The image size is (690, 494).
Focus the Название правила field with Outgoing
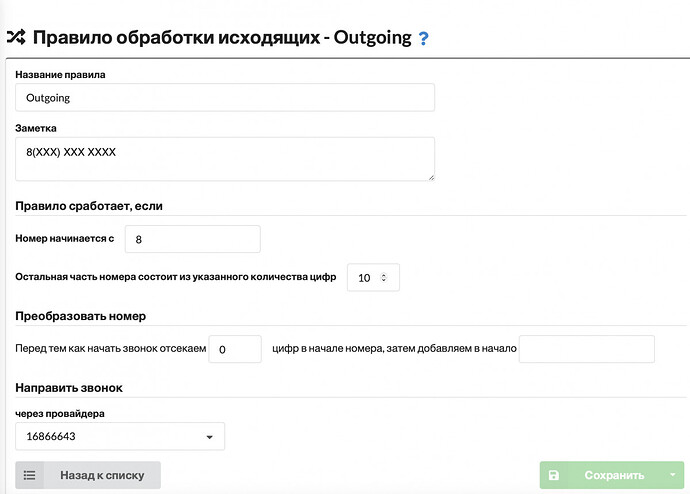(225, 98)
